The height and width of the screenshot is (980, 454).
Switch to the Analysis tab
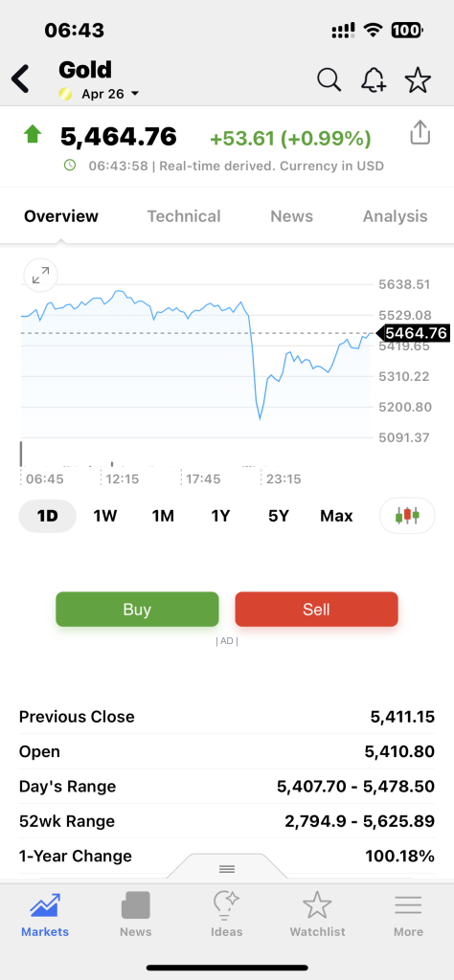coord(396,216)
